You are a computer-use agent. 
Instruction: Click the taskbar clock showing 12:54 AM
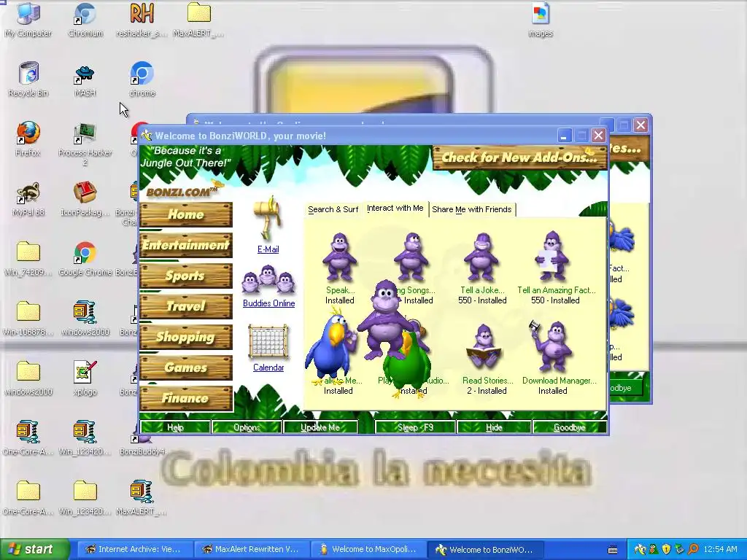720,550
